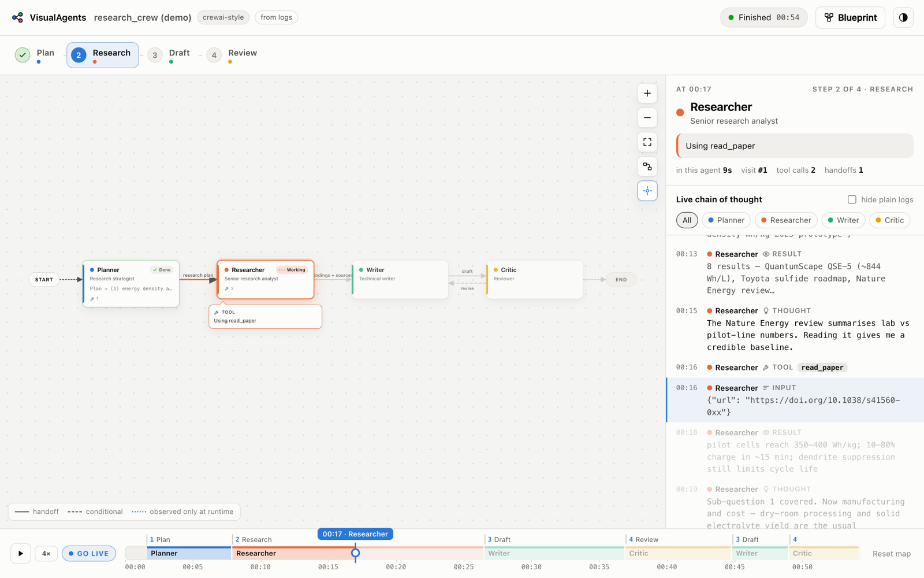Image resolution: width=924 pixels, height=578 pixels.
Task: Filter thoughts by Critic chip
Action: pos(889,220)
